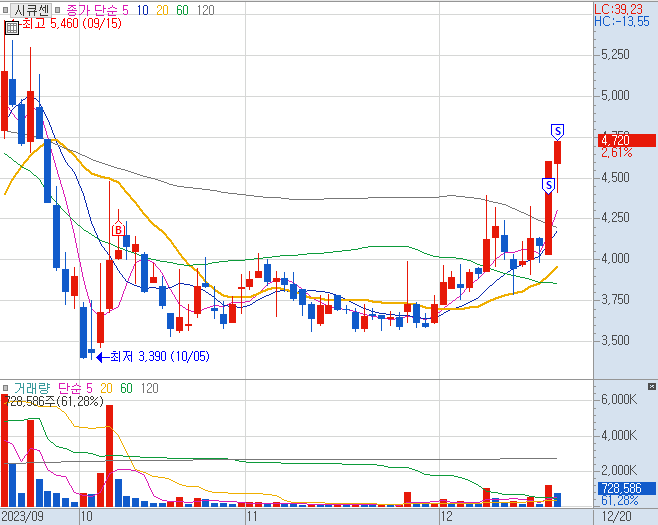
Task: Click the 728,586 volume tag on axis
Action: 626,488
